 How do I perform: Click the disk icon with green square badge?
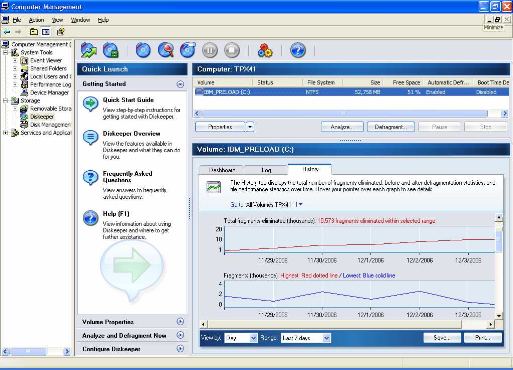(x=111, y=50)
